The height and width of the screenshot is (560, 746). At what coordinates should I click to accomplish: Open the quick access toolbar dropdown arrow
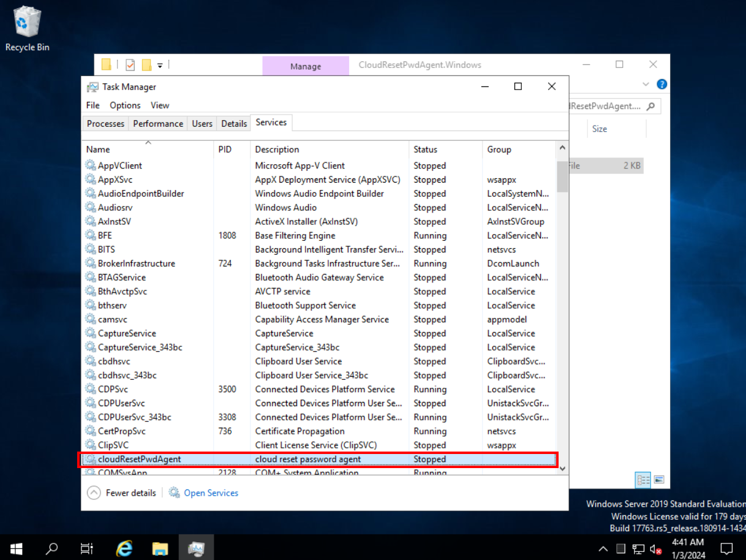click(x=160, y=65)
